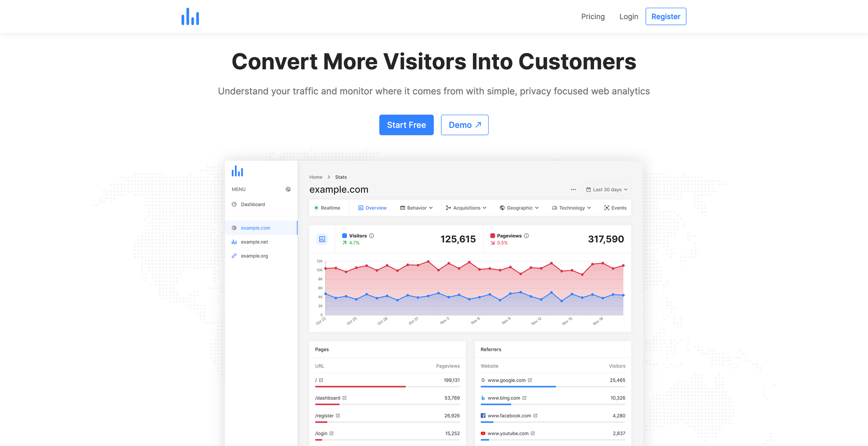Toggle the red Pageviews legend square
This screenshot has height=446, width=868.
point(493,236)
